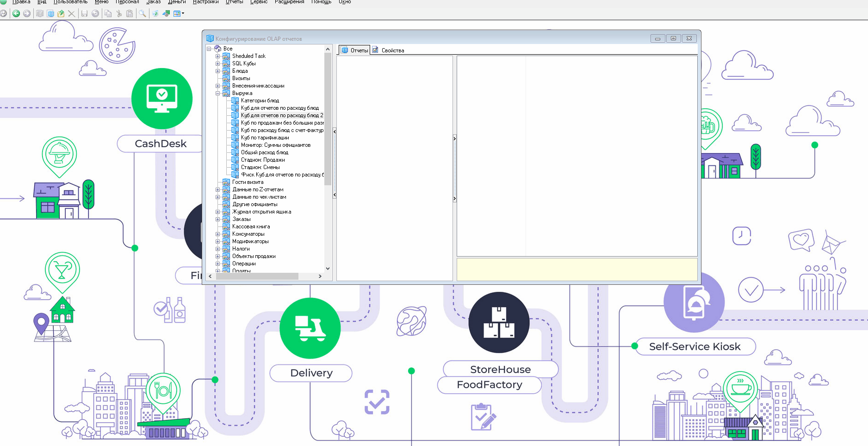Click the scissors cut icon in toolbar
The height and width of the screenshot is (446, 868).
pyautogui.click(x=119, y=13)
